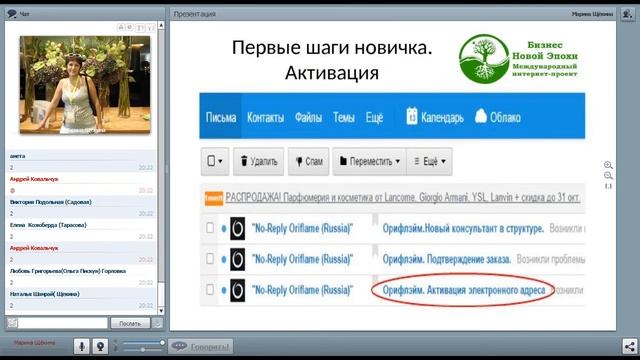The width and height of the screenshot is (640, 360).
Task: Click unread dot on Новый консультант email
Action: [x=224, y=229]
